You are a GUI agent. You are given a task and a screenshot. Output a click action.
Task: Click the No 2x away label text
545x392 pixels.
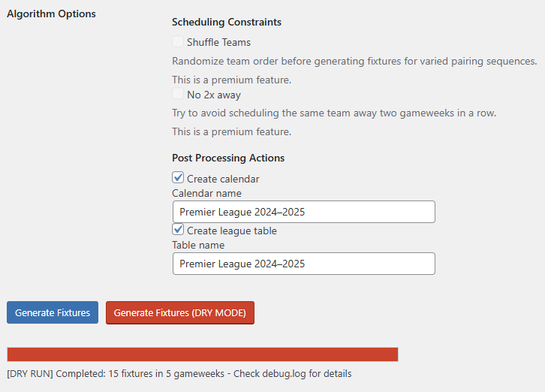(214, 95)
